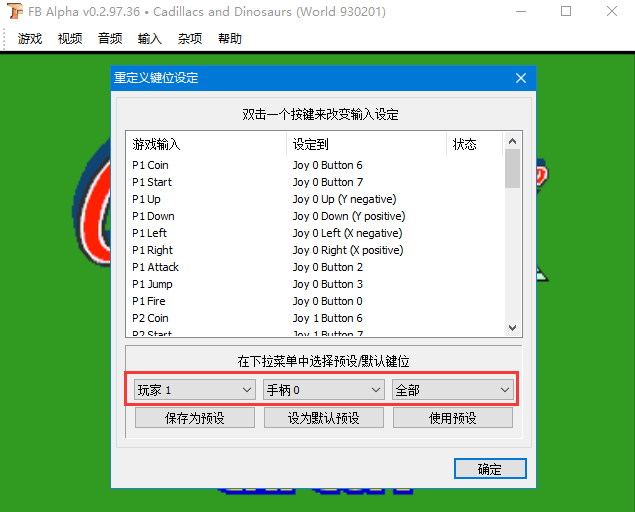
Task: Click the Joy 0 Button 6 mapping
Action: (x=328, y=165)
